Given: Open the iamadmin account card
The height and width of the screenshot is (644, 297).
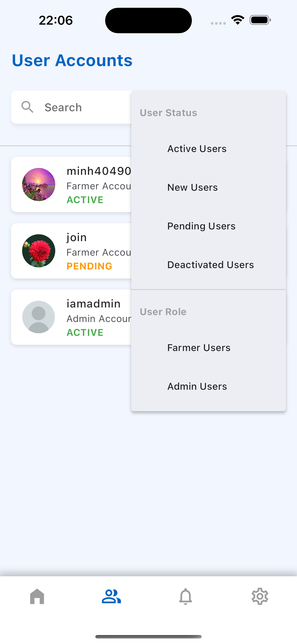Looking at the screenshot, I should tap(71, 317).
